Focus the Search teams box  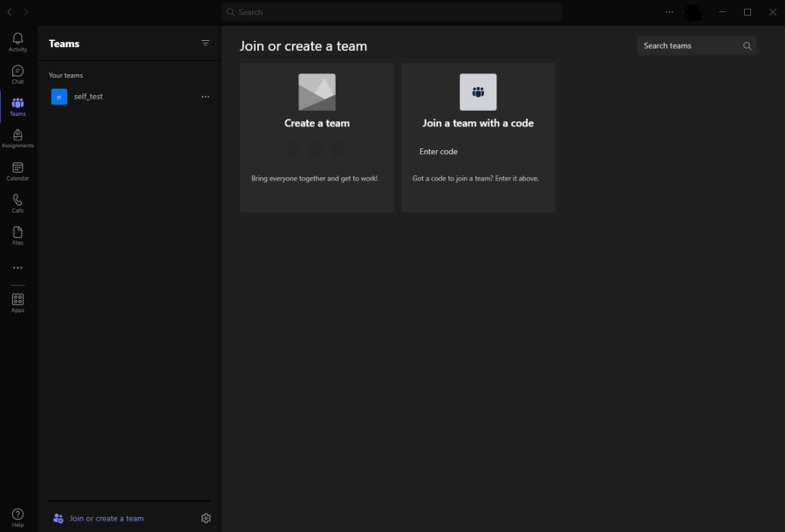(x=696, y=46)
